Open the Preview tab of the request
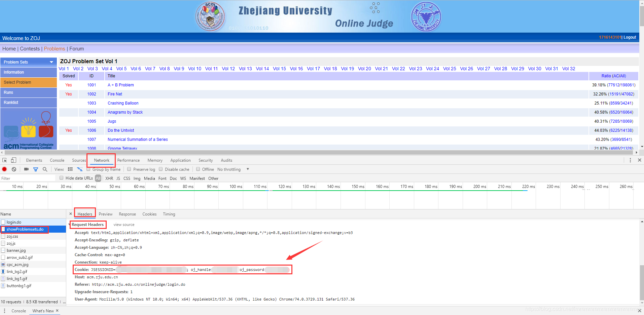 point(106,214)
